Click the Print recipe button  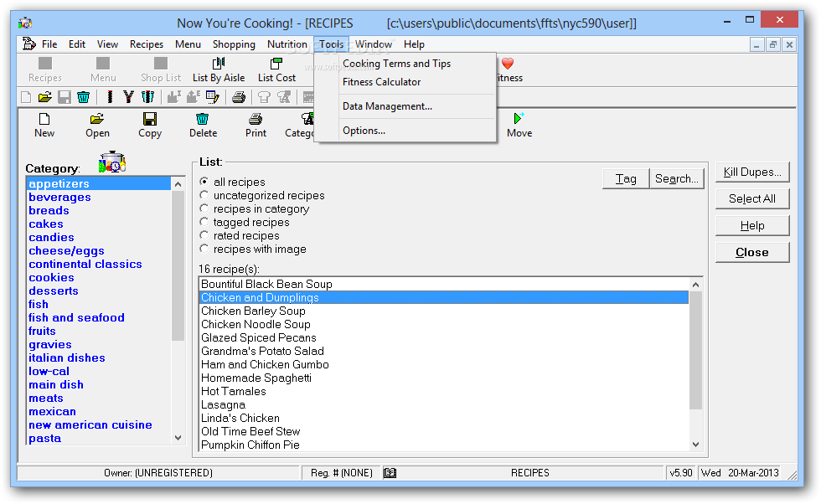tap(256, 125)
